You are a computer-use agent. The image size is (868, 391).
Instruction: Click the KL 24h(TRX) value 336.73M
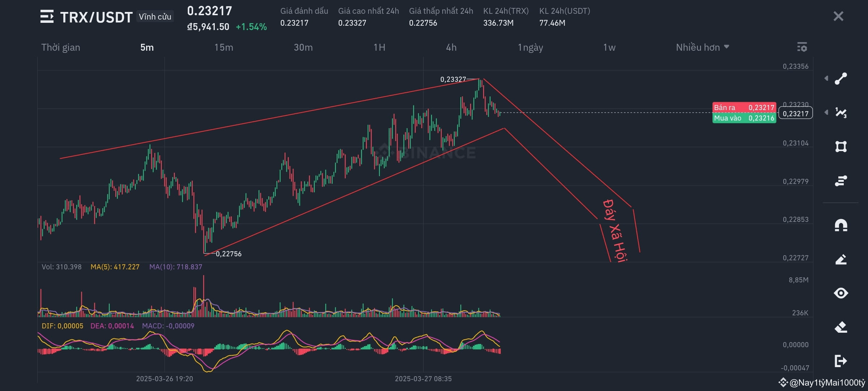(498, 23)
